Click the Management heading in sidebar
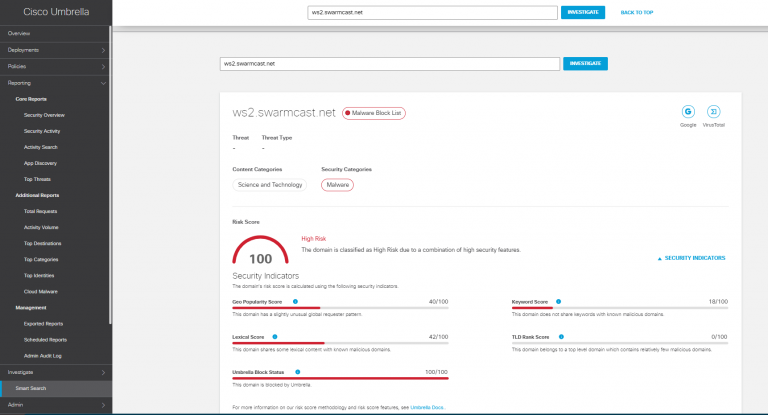This screenshot has height=415, width=768. [31, 308]
